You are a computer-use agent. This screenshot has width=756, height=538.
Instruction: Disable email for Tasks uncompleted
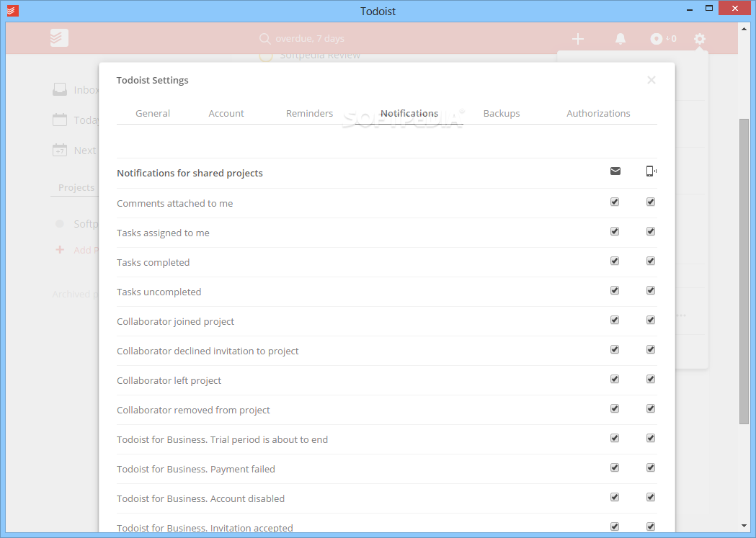click(x=615, y=290)
